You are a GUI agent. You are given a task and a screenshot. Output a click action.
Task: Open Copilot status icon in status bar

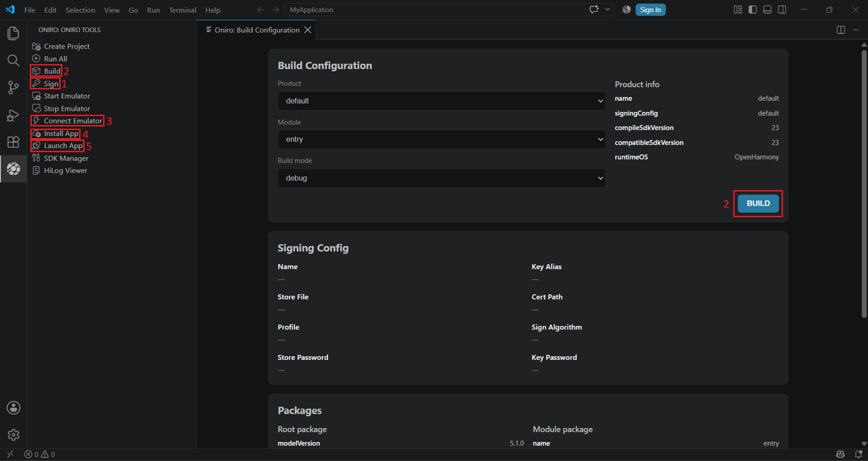[x=840, y=454]
